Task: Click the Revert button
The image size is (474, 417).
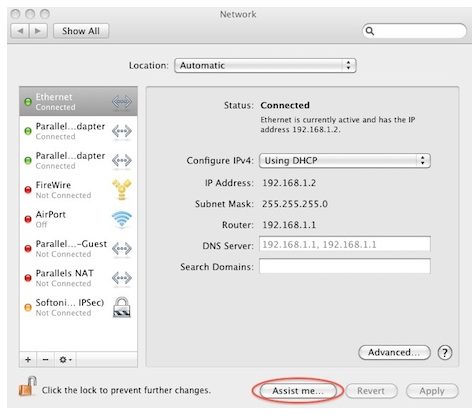Action: (x=371, y=391)
